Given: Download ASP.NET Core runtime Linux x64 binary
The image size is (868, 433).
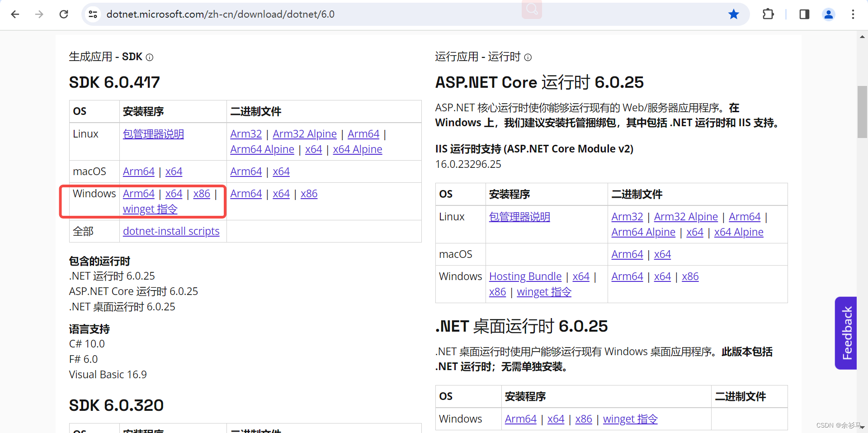Looking at the screenshot, I should click(x=695, y=232).
